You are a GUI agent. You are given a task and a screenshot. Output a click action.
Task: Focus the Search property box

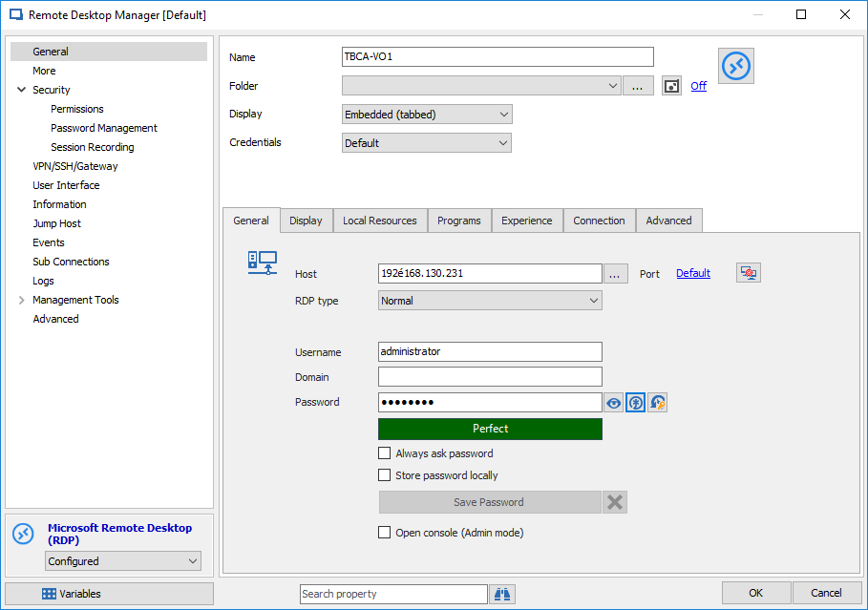coord(393,594)
